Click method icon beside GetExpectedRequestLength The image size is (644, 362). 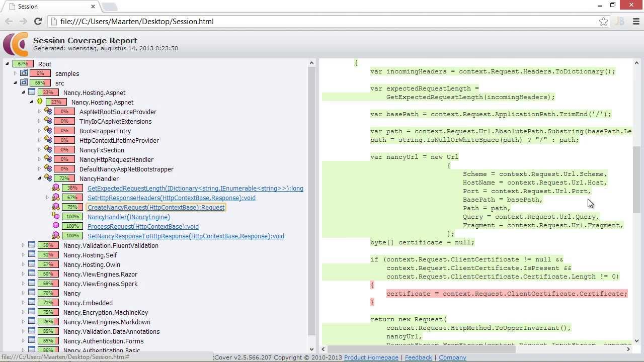pyautogui.click(x=56, y=188)
